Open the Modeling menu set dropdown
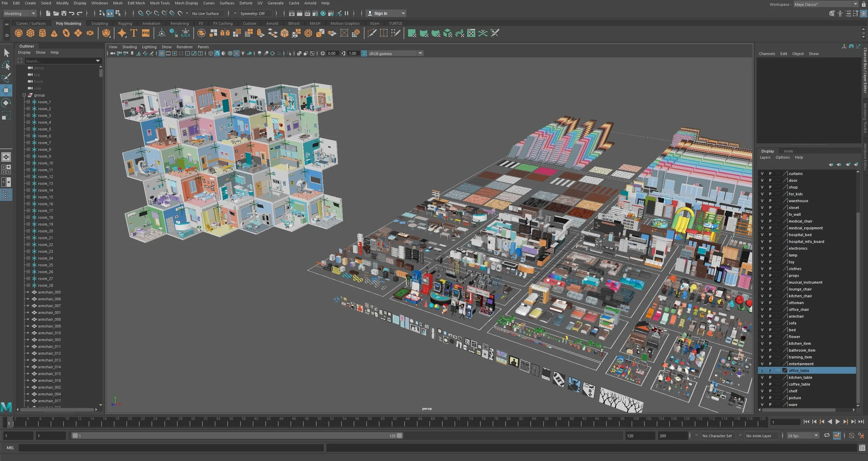This screenshot has height=461, width=868. [x=20, y=13]
